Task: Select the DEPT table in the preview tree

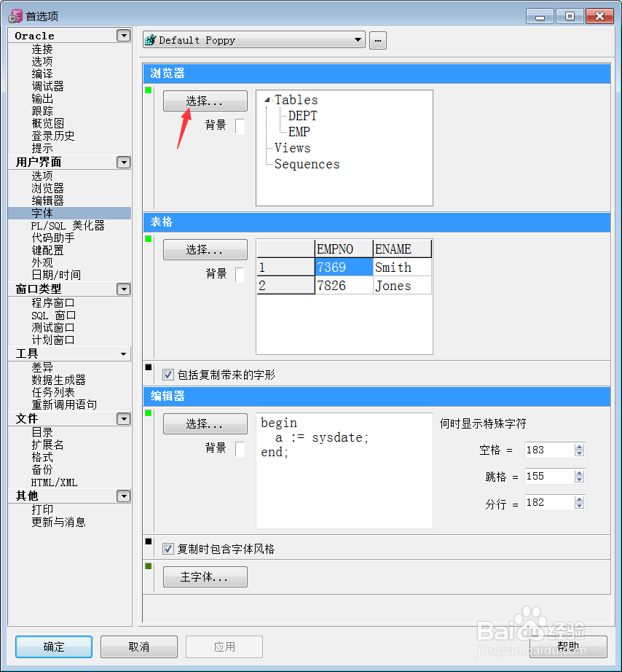Action: click(x=302, y=115)
